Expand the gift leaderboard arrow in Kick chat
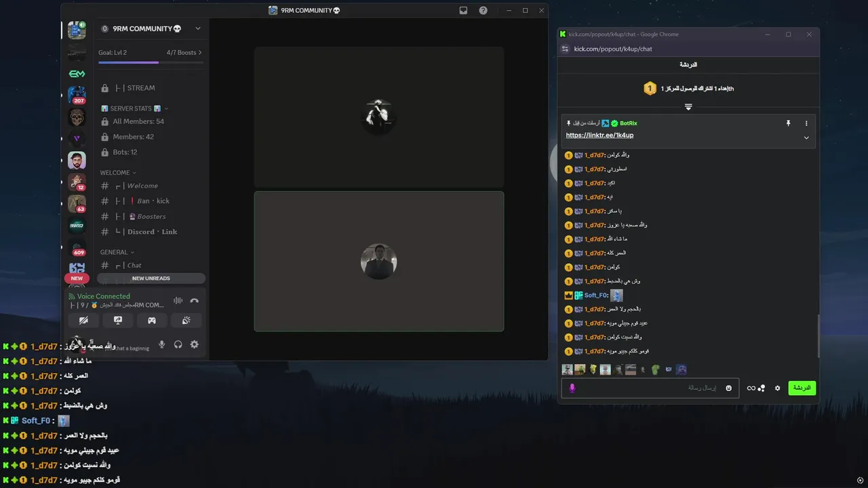The width and height of the screenshot is (868, 488). point(688,107)
